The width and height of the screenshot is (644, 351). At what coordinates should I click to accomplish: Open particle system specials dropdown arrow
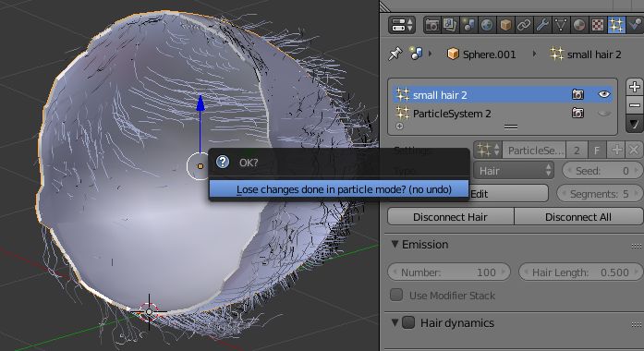pos(635,124)
